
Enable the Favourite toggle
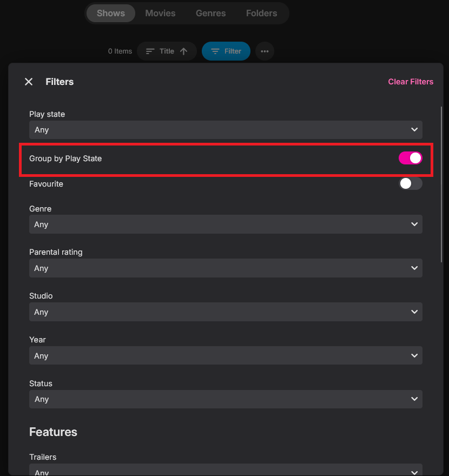click(x=410, y=183)
